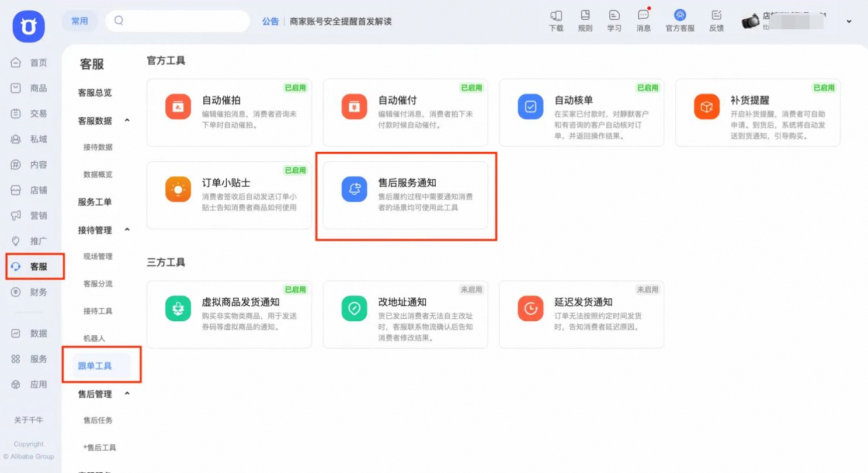868x473 pixels.
Task: Open 现场管理 submenu item
Action: click(98, 256)
